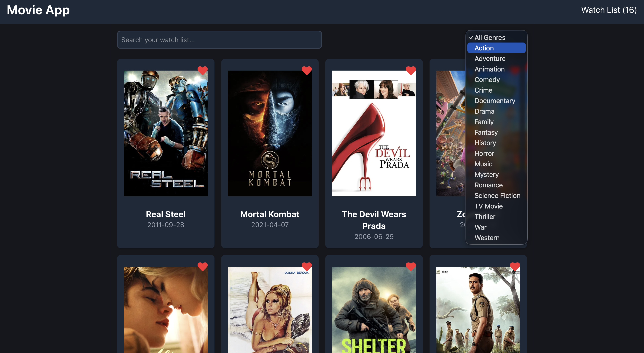Screen dimensions: 644x353
Task: Choose Mystery from genre options
Action: point(497,175)
